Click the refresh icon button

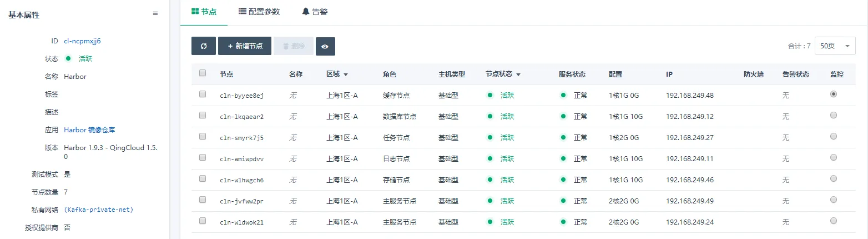204,46
